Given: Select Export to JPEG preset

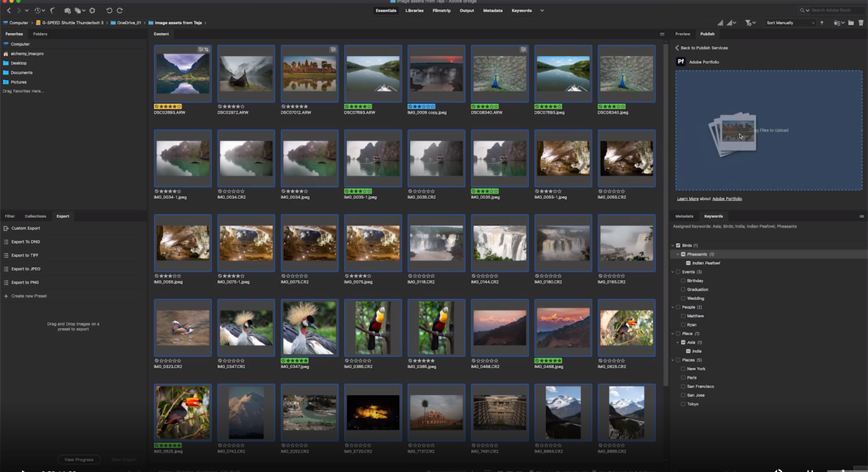Looking at the screenshot, I should pos(26,269).
